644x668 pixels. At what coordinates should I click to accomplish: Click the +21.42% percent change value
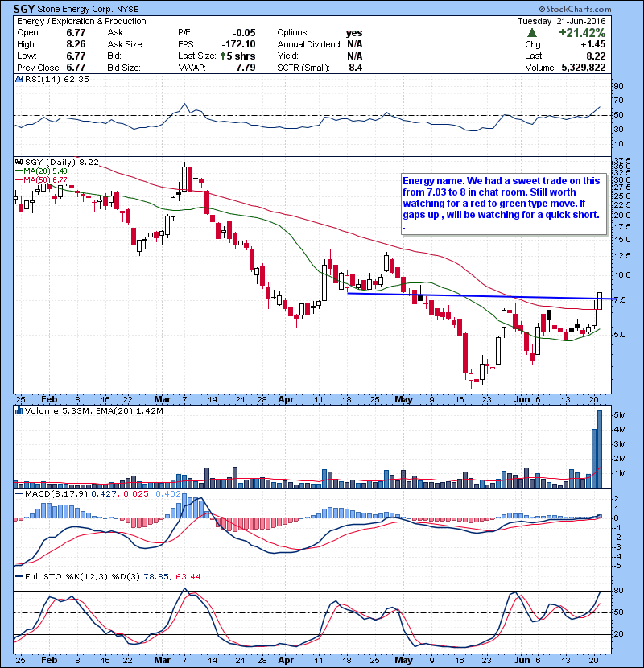coord(582,33)
